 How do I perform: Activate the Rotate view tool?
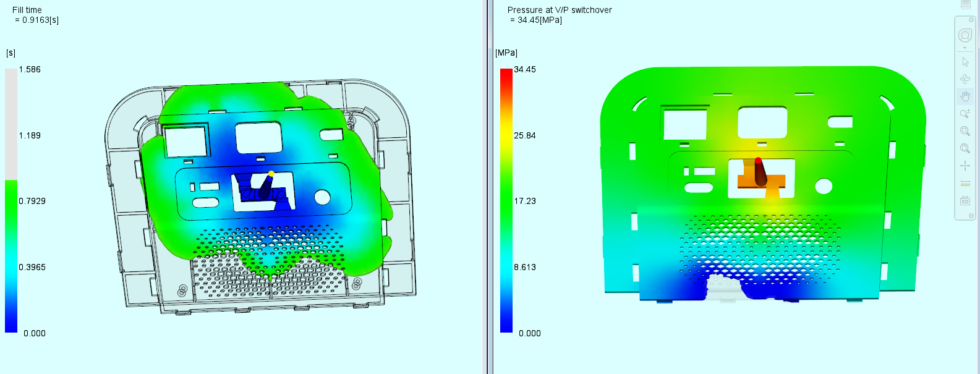(965, 79)
